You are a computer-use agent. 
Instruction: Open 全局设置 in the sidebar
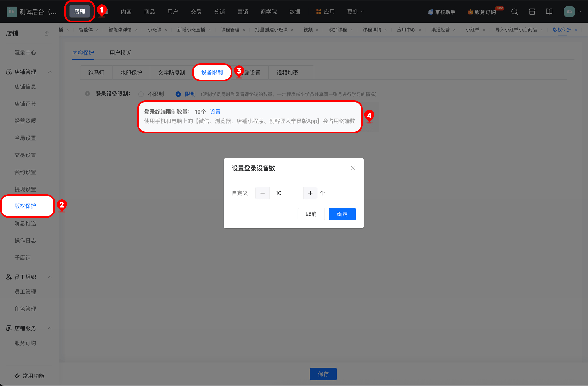(x=25, y=138)
